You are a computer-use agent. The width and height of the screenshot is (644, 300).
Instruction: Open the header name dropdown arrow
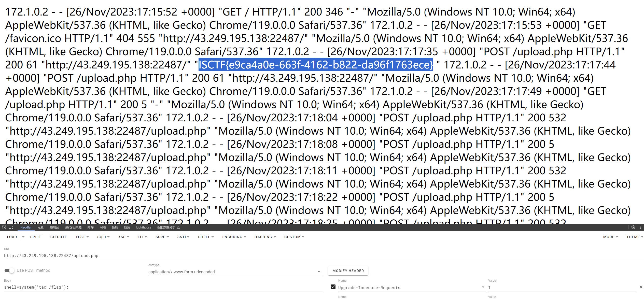pyautogui.click(x=483, y=287)
